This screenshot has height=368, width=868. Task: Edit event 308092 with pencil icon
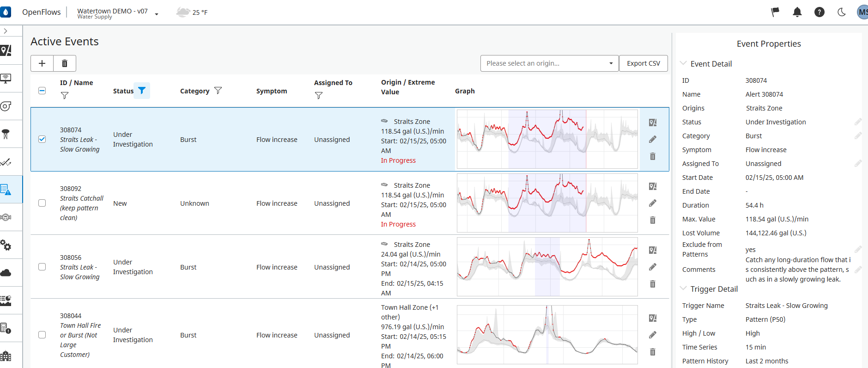[x=652, y=203]
